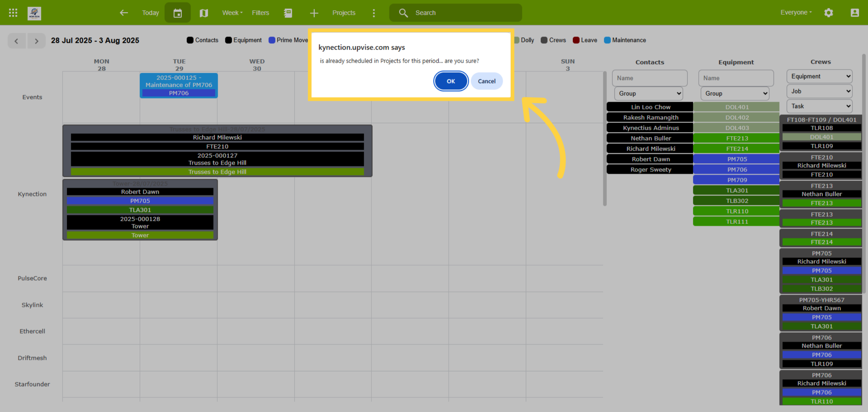
Task: Open the Projects menu
Action: pos(344,13)
